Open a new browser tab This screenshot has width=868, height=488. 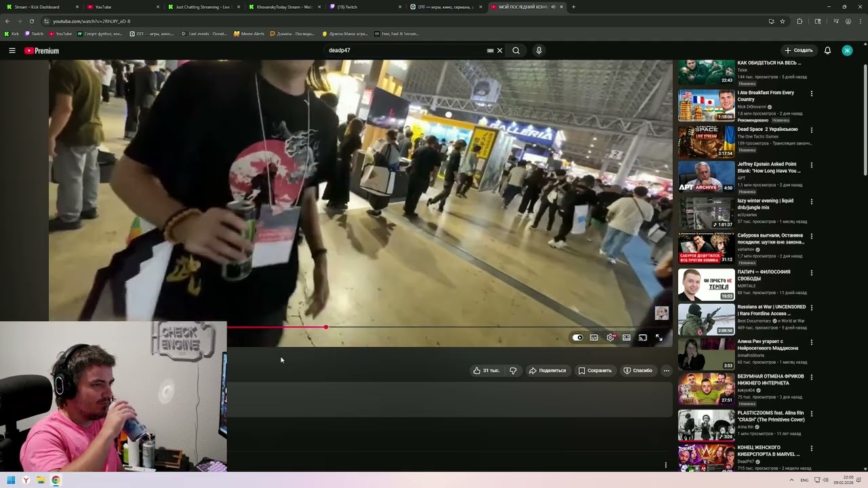pyautogui.click(x=574, y=7)
